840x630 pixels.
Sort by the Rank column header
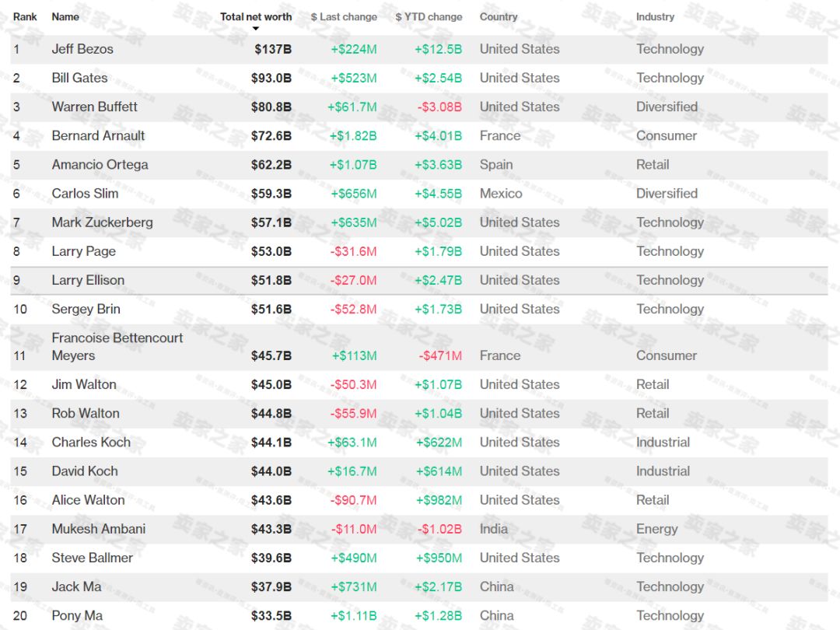coord(25,16)
